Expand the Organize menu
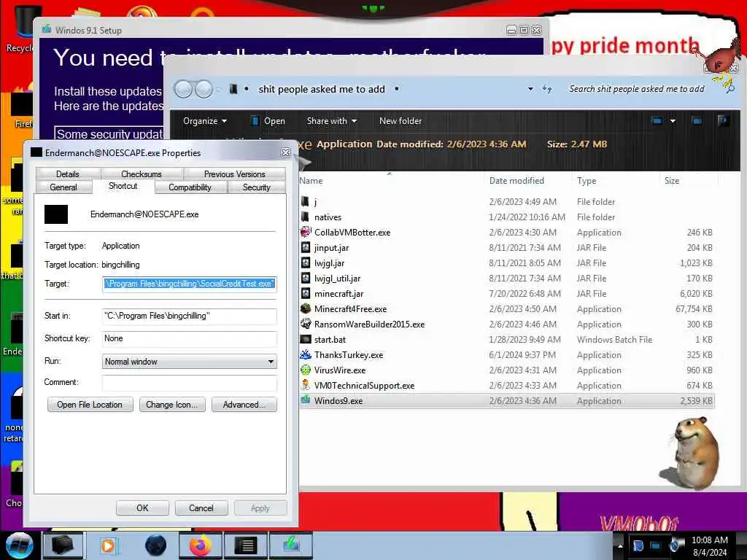The height and width of the screenshot is (560, 747). click(205, 121)
